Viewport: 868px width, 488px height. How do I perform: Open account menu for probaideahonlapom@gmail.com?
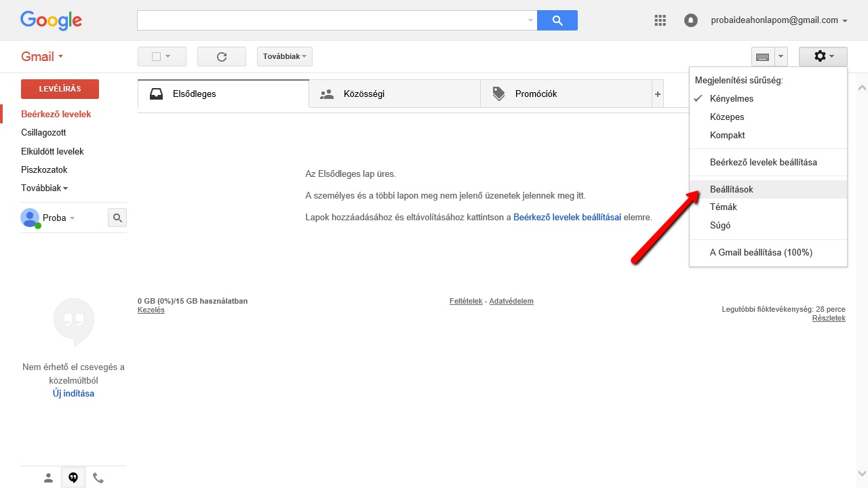click(x=779, y=20)
